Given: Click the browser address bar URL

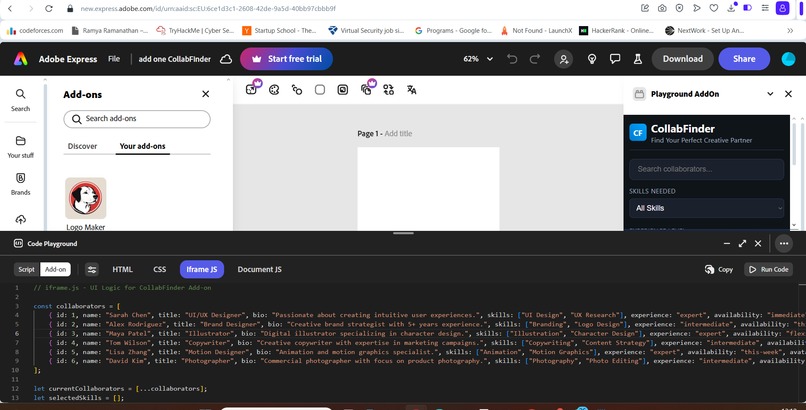Looking at the screenshot, I should pyautogui.click(x=208, y=8).
